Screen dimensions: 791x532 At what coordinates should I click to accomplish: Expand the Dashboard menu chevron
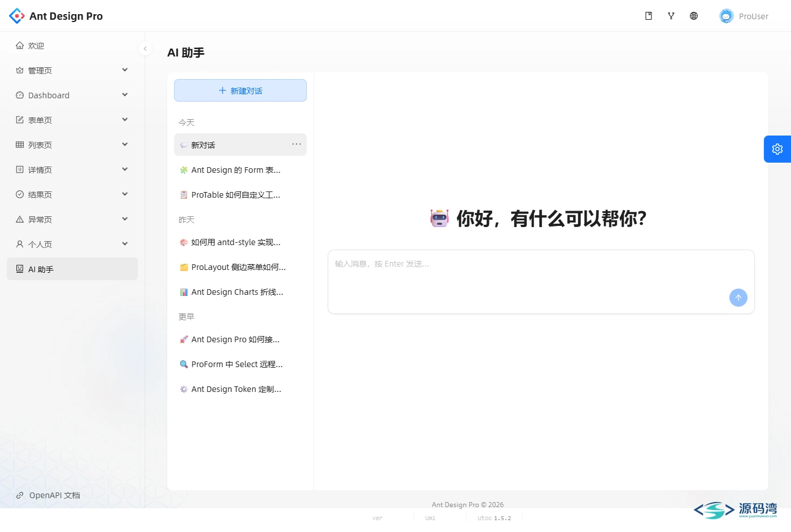pos(125,95)
